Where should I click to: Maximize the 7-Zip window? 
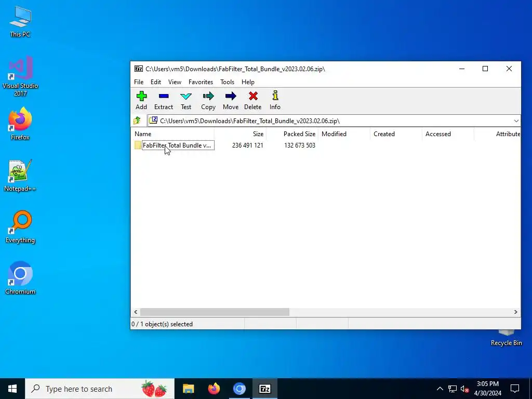tap(485, 69)
